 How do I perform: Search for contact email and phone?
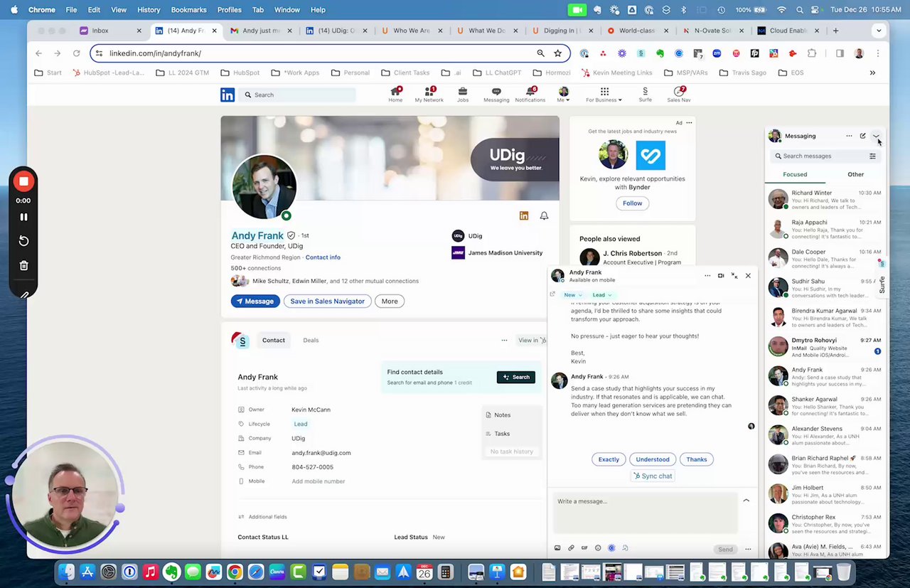tap(516, 377)
